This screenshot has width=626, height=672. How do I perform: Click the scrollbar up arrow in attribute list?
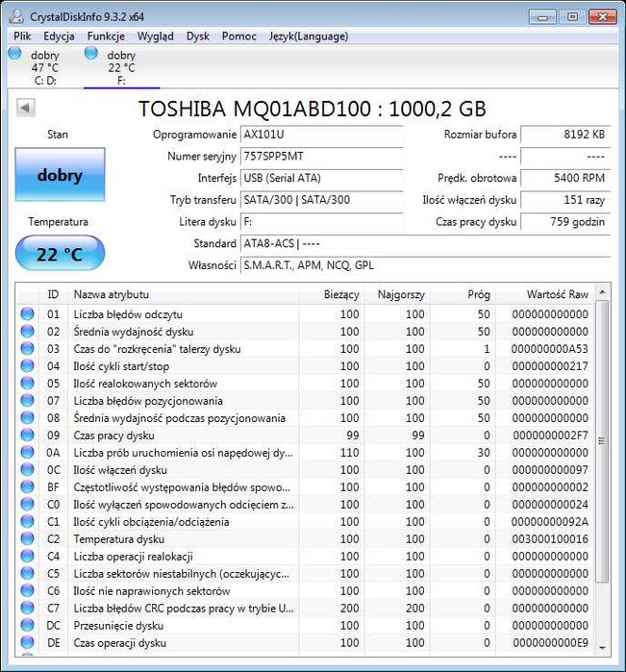[x=602, y=292]
